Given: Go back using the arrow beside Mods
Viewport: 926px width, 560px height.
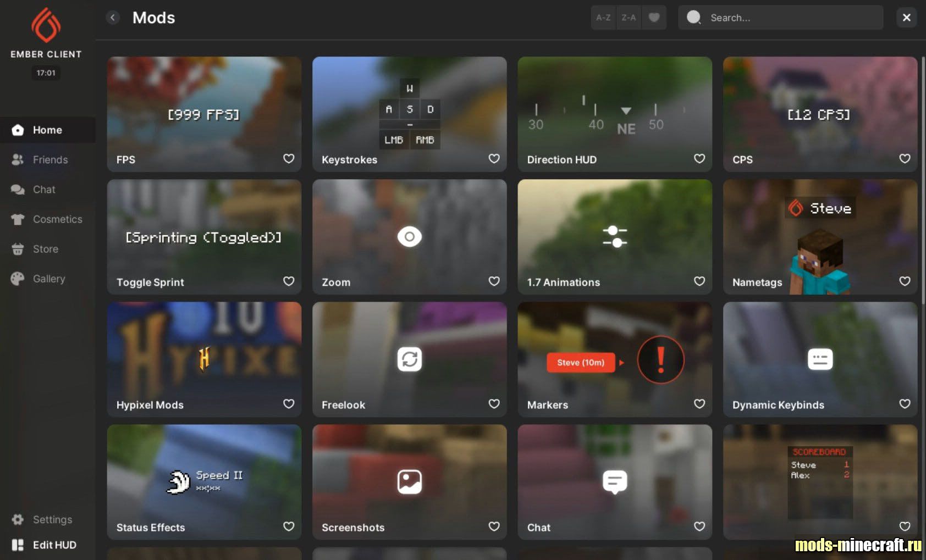Looking at the screenshot, I should pos(113,18).
